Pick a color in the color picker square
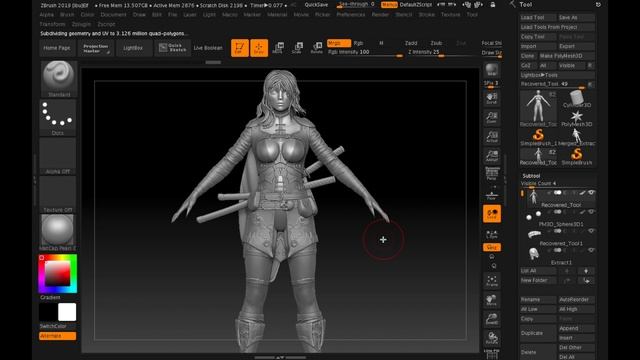The image size is (640, 360). [57, 273]
